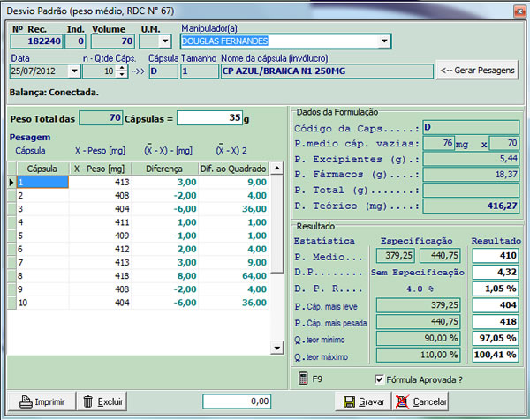The width and height of the screenshot is (530, 420).
Task: Click weight 404 in capsule row 3
Action: pos(100,209)
